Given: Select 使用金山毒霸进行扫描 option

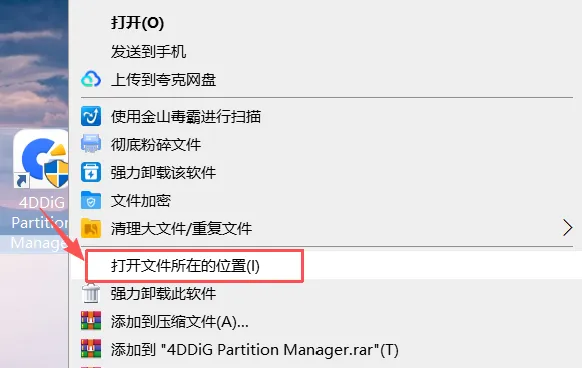Looking at the screenshot, I should (x=186, y=117).
